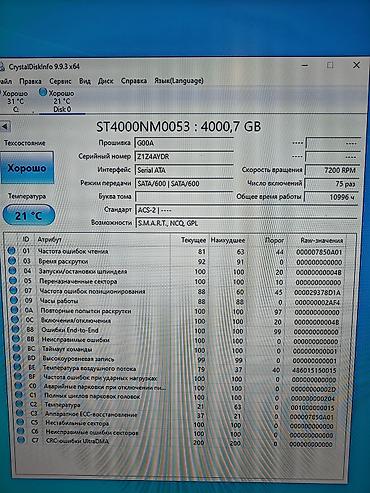Click the status dot of attribute C7

(x=21, y=440)
